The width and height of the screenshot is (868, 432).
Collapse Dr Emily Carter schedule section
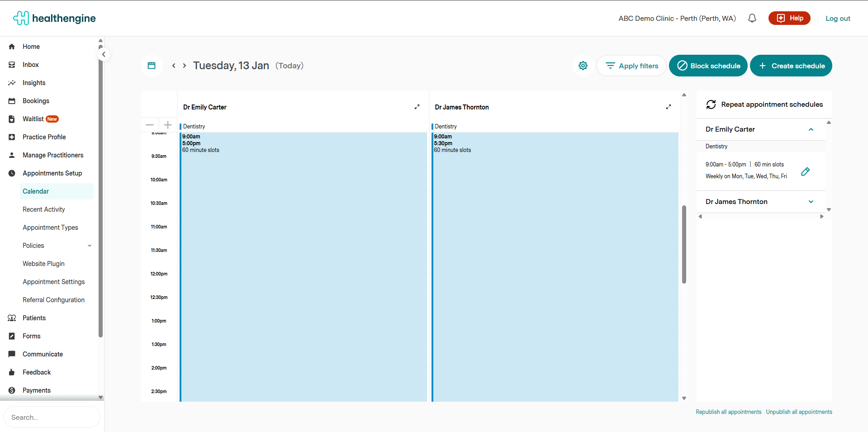811,129
